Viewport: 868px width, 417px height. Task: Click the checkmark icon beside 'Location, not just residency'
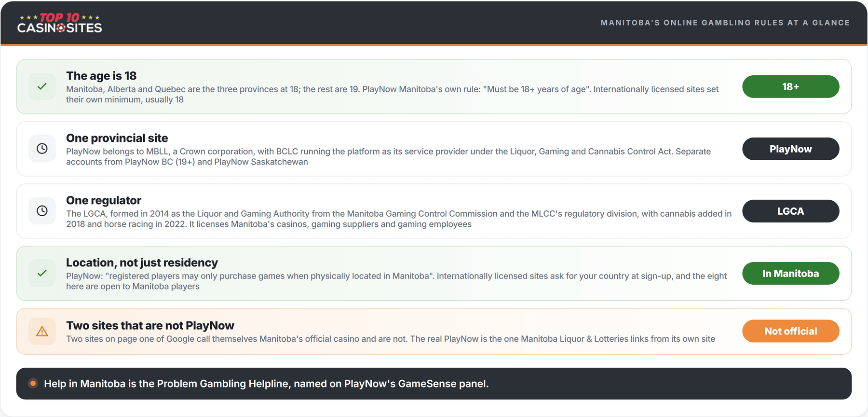pos(42,273)
